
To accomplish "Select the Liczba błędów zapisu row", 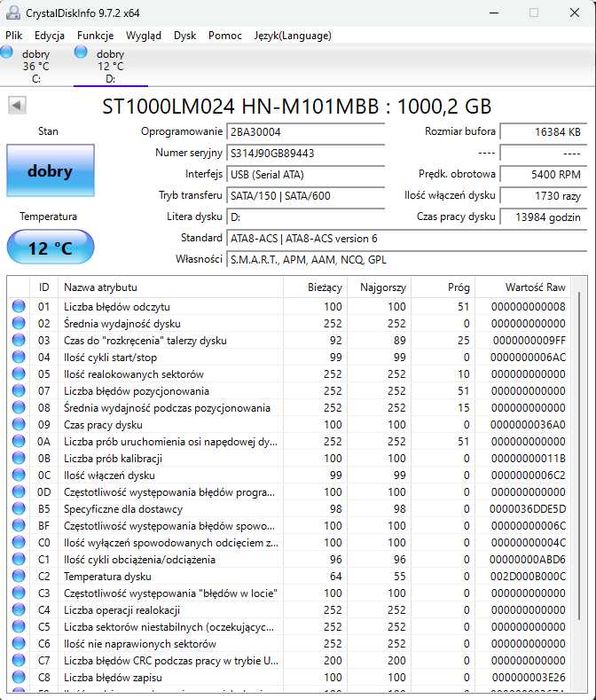I will pyautogui.click(x=289, y=677).
